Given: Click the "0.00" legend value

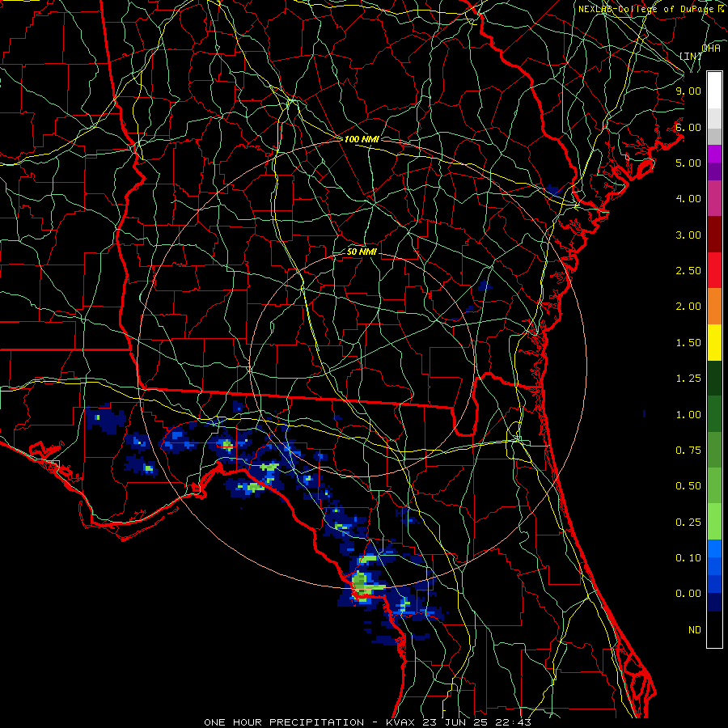Looking at the screenshot, I should 688,594.
